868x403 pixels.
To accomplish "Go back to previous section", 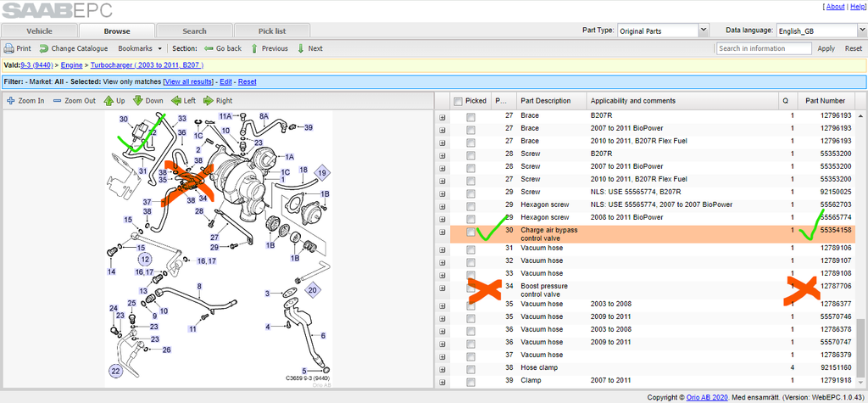I will [223, 48].
